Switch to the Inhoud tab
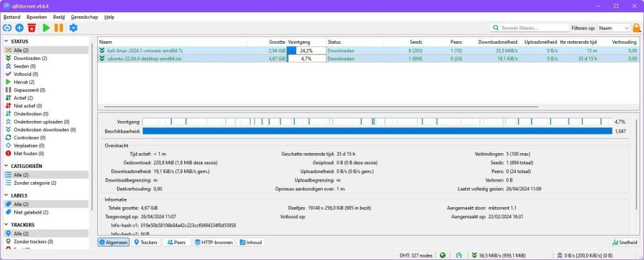 (x=251, y=243)
